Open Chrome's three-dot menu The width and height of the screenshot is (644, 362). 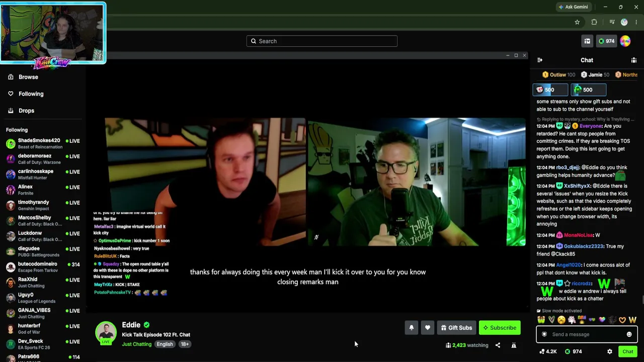(x=636, y=22)
